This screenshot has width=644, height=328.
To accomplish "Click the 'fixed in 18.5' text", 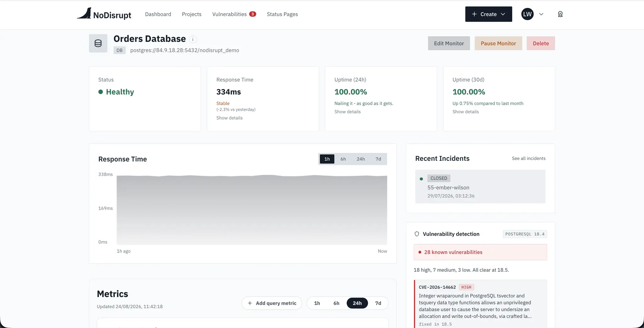I will [x=435, y=324].
